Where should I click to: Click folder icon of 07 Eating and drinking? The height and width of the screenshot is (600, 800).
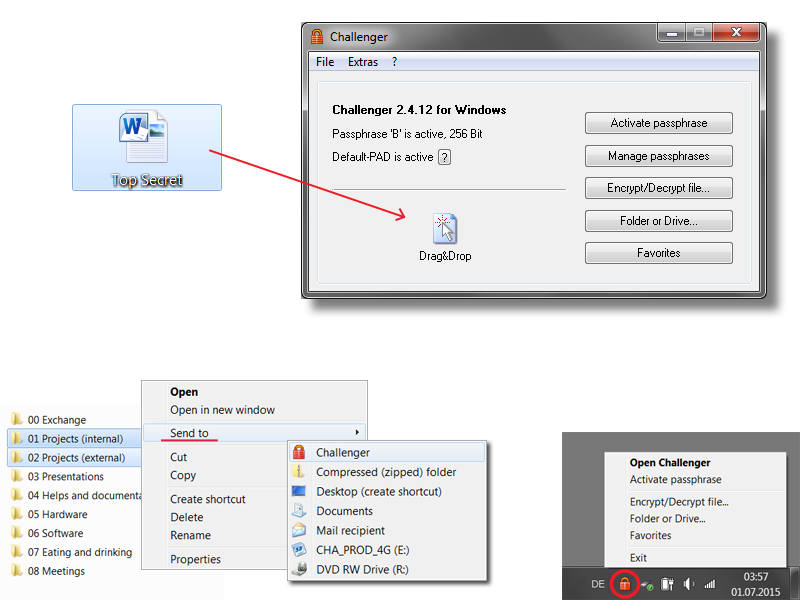17,552
